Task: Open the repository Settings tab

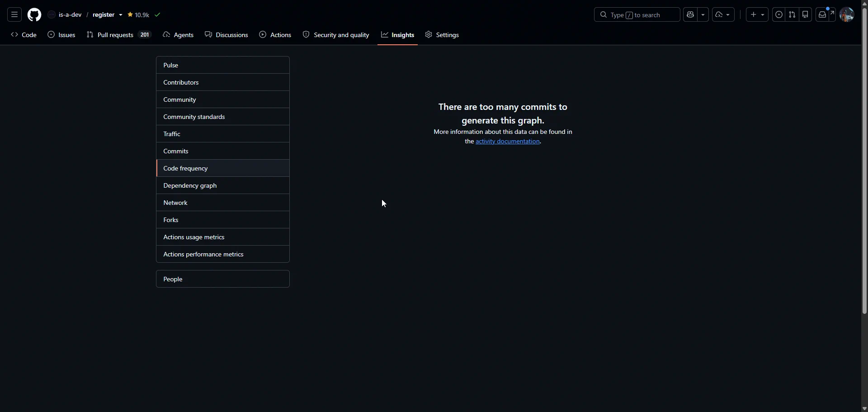Action: (442, 35)
